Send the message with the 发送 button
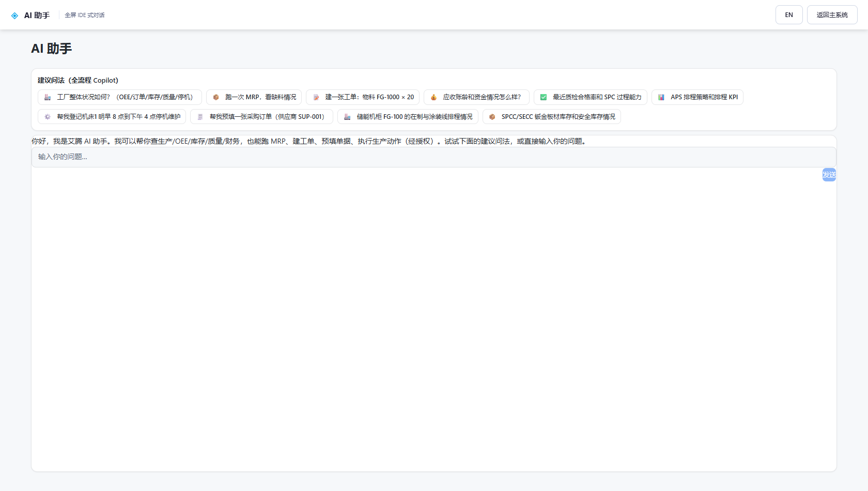Viewport: 868px width, 491px height. point(829,175)
